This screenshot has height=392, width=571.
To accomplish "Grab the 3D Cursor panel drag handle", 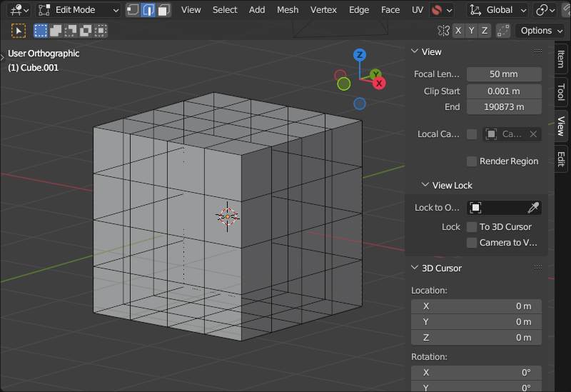I will point(538,268).
